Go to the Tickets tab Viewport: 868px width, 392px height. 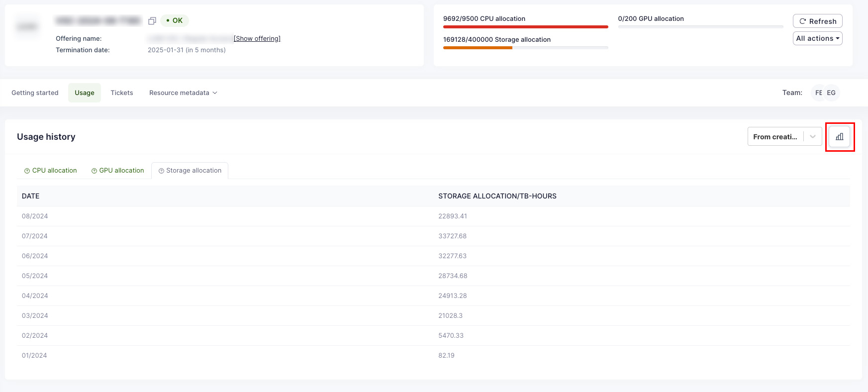[x=122, y=93]
